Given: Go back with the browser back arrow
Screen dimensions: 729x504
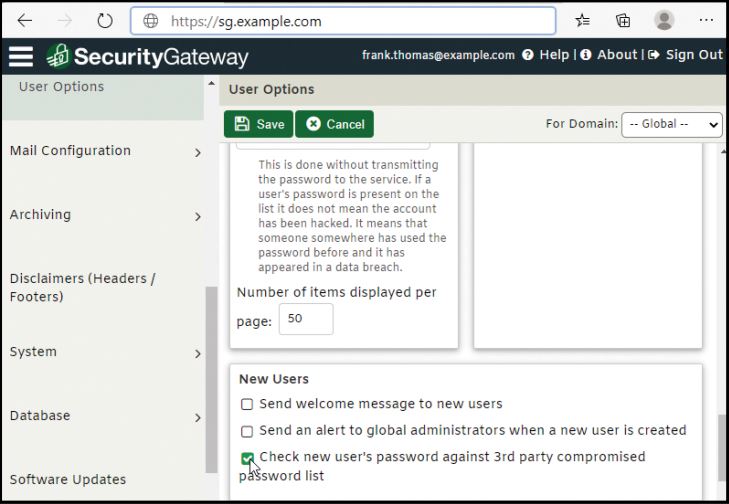Looking at the screenshot, I should [x=25, y=20].
